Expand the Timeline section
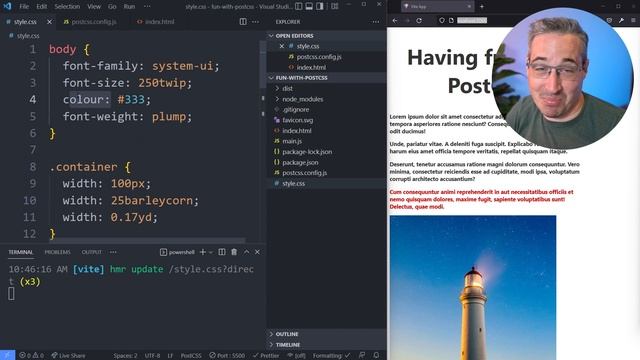 coord(287,344)
